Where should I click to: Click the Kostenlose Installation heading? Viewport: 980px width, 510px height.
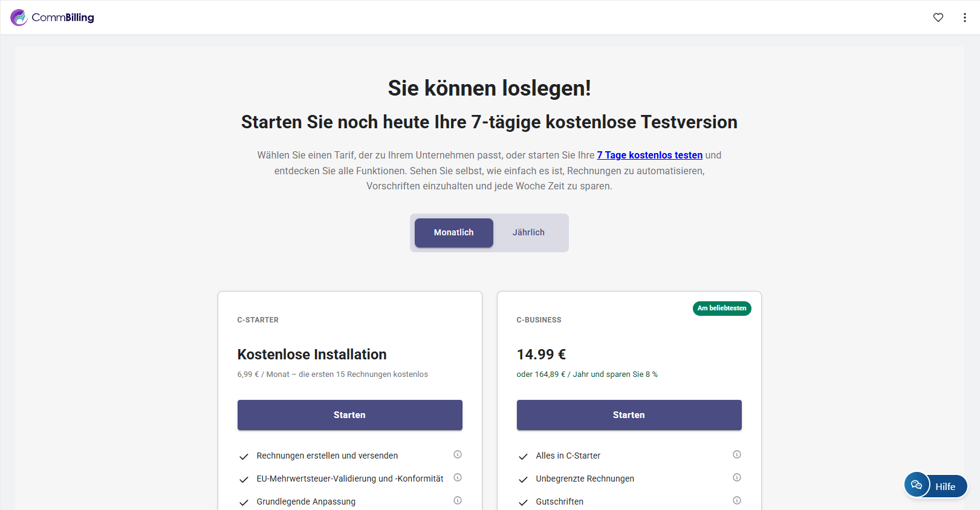pyautogui.click(x=312, y=355)
